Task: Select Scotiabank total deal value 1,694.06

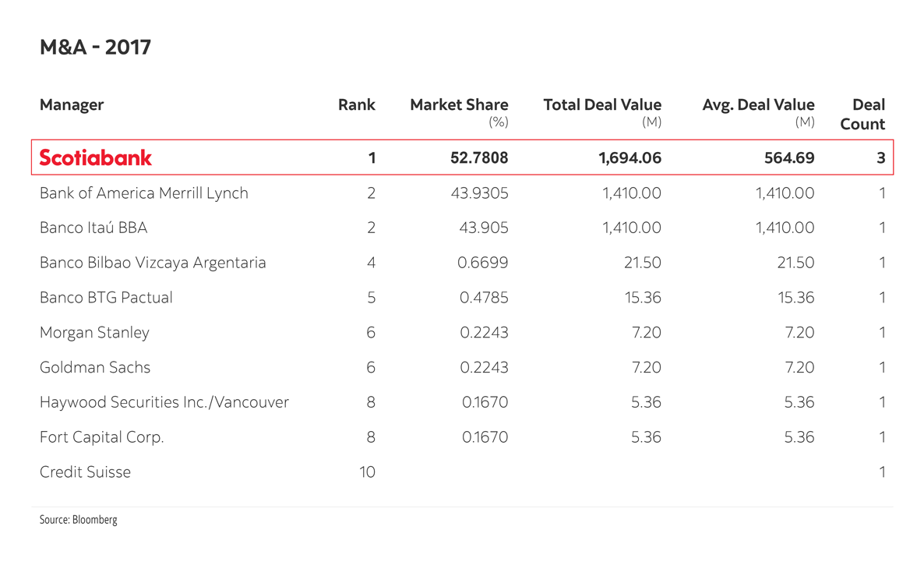Action: (630, 158)
